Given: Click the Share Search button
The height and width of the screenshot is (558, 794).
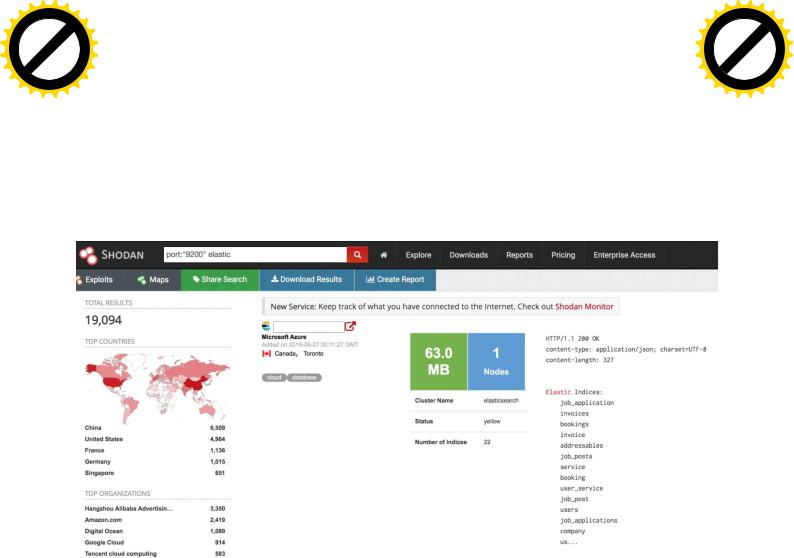Looking at the screenshot, I should 220,280.
